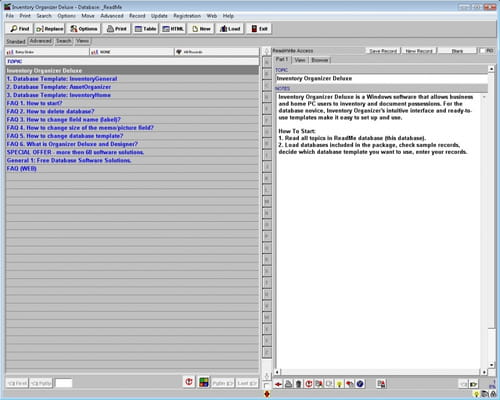Switch to Table view
The width and height of the screenshot is (500, 400).
(145, 29)
